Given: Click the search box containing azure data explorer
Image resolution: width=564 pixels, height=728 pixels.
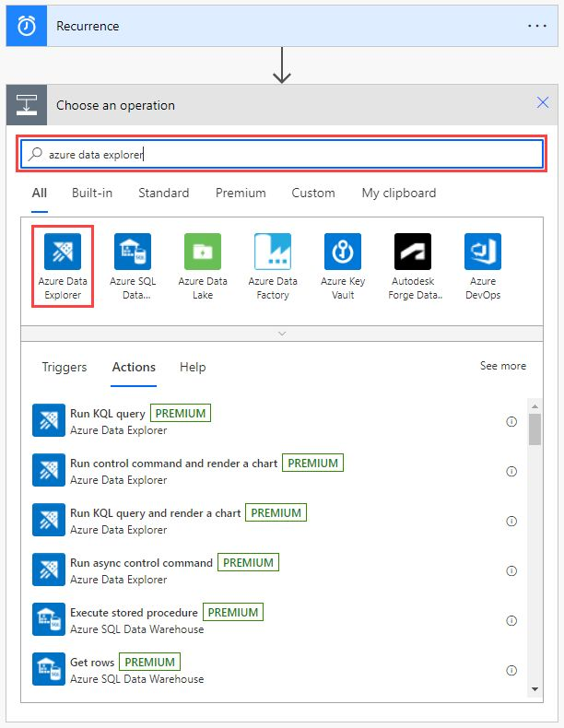Looking at the screenshot, I should [x=282, y=155].
